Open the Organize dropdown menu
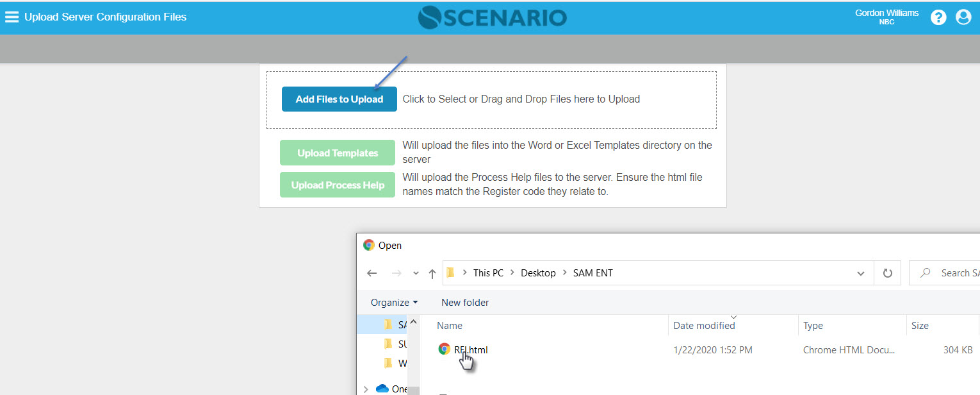980x395 pixels. coord(394,302)
